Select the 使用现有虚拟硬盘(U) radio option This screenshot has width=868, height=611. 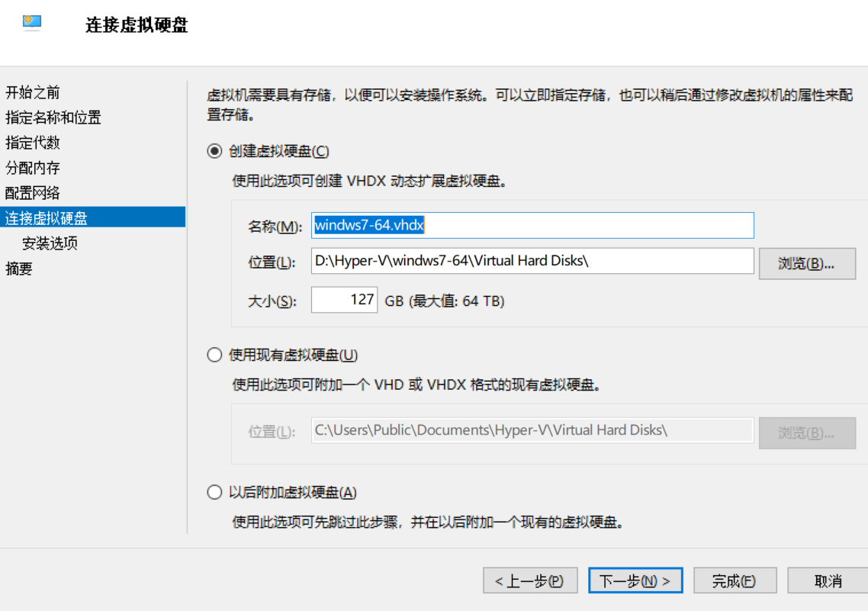coord(214,355)
